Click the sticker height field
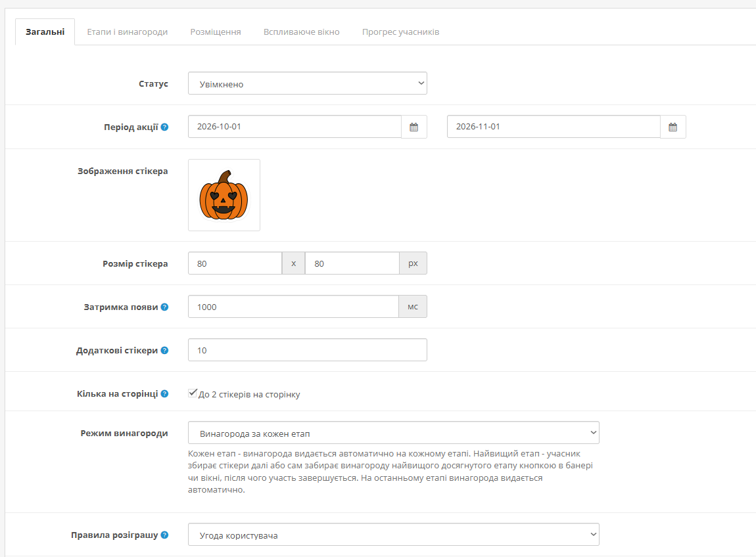This screenshot has height=557, width=756. click(x=352, y=263)
